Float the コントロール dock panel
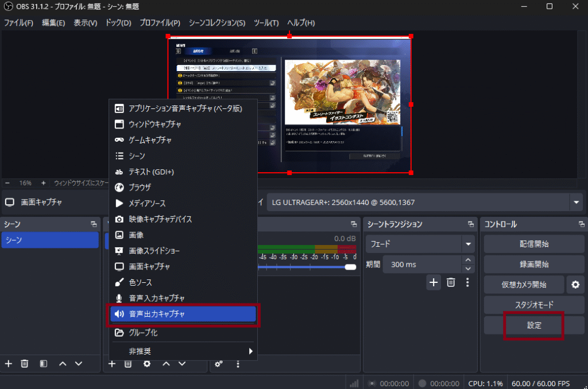Image resolution: width=588 pixels, height=389 pixels. click(x=581, y=224)
